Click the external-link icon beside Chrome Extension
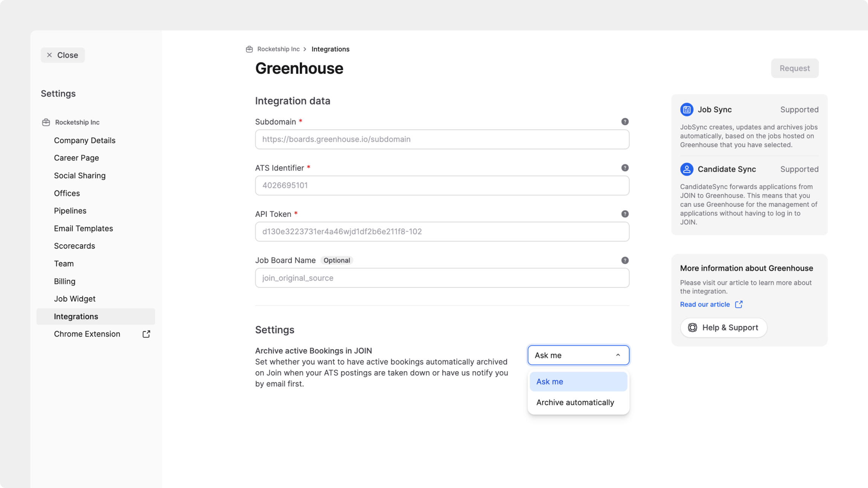The image size is (868, 488). [x=146, y=334]
